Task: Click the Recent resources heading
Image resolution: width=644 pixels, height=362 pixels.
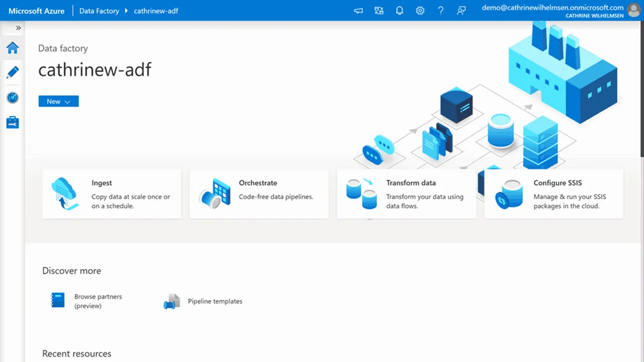Action: tap(77, 353)
